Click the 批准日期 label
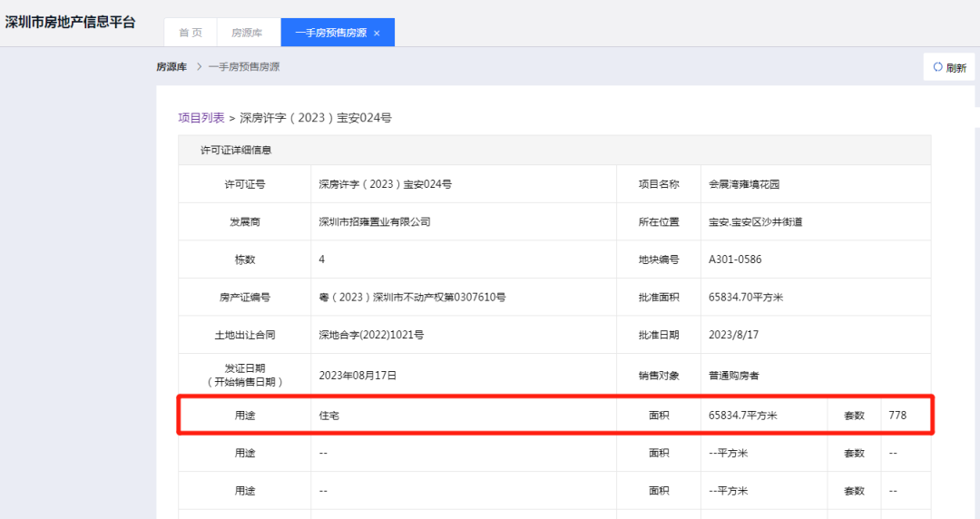The width and height of the screenshot is (980, 519). coord(659,335)
